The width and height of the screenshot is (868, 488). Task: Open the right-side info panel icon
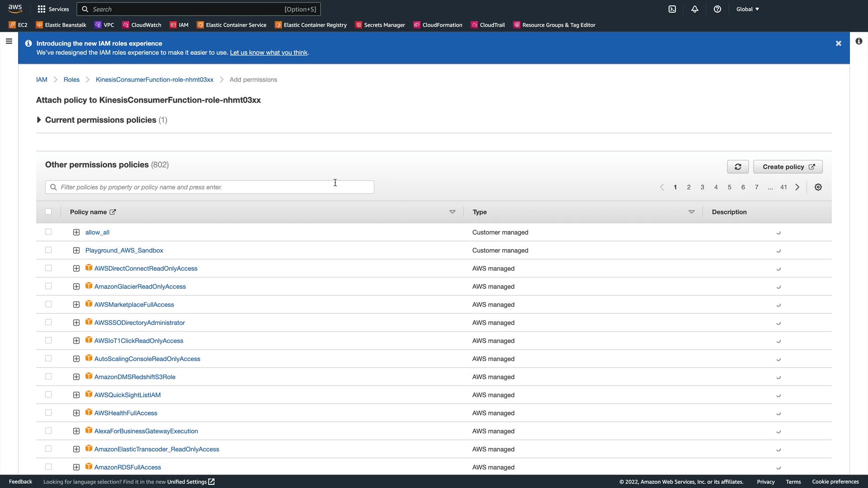(x=859, y=42)
